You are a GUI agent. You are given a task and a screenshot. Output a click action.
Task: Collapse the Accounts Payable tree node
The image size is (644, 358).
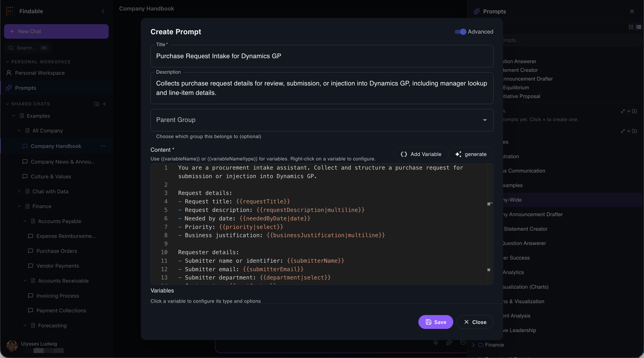pyautogui.click(x=25, y=221)
